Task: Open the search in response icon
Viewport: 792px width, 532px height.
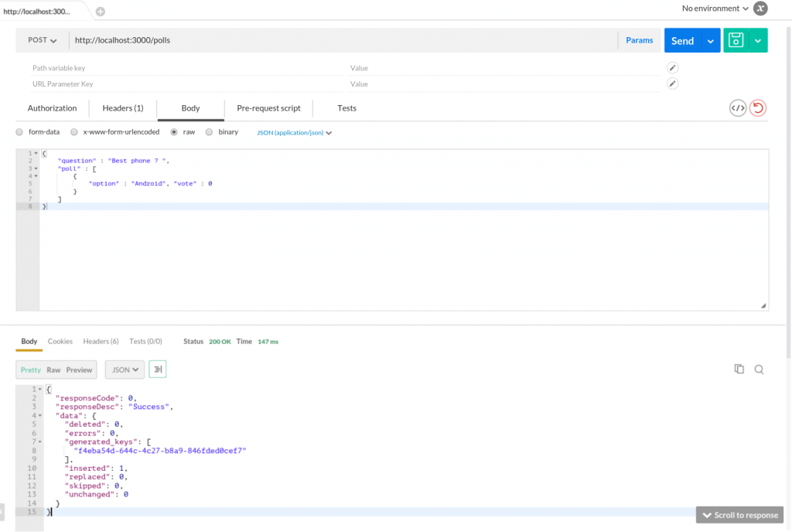Action: click(759, 369)
